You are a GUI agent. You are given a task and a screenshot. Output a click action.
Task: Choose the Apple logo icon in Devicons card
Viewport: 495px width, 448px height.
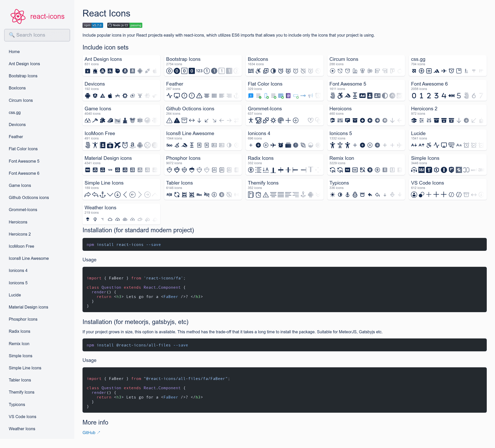pyautogui.click(x=110, y=96)
